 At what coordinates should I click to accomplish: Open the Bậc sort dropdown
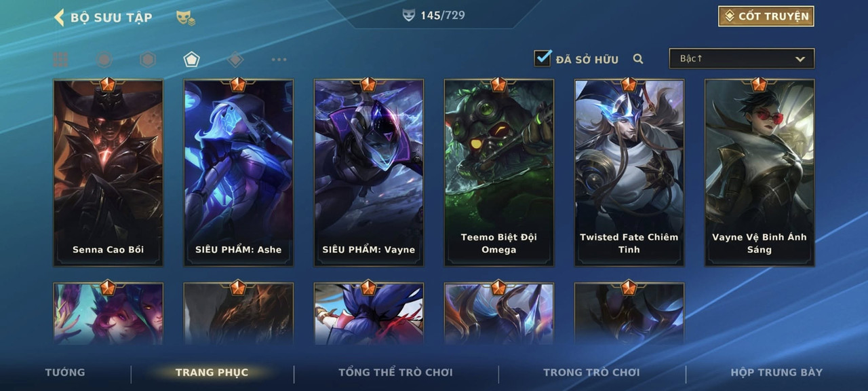[742, 58]
